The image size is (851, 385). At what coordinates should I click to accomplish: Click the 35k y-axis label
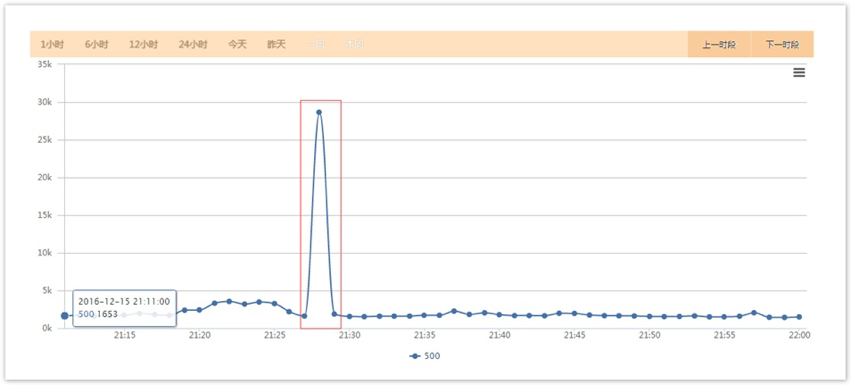[x=44, y=64]
